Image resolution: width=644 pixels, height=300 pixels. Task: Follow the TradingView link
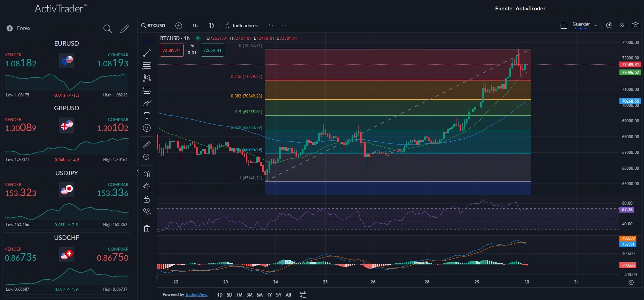pyautogui.click(x=196, y=294)
